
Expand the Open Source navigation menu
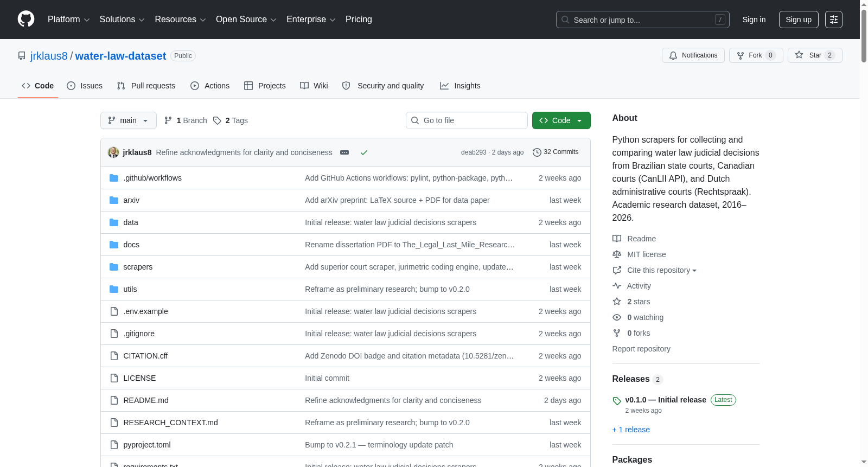[x=246, y=20]
